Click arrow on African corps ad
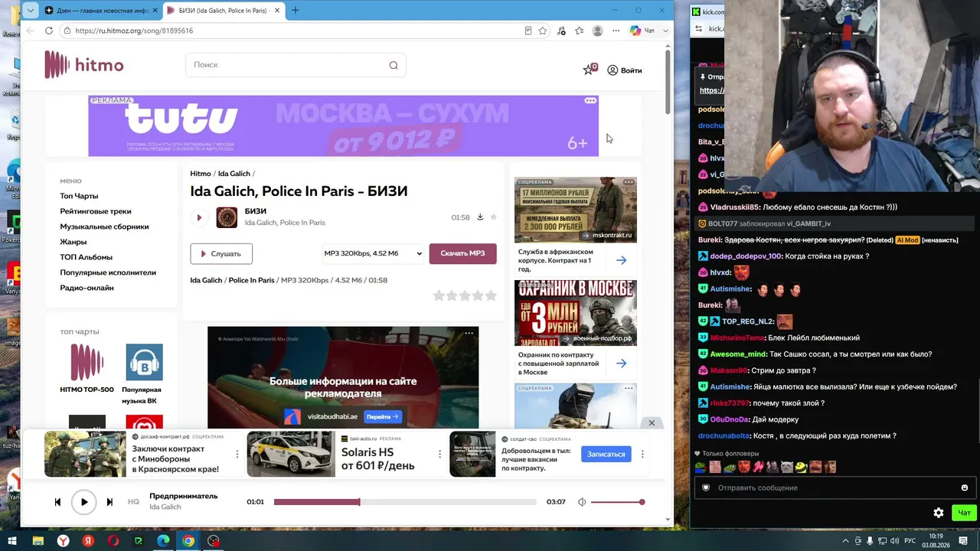Viewport: 980px width, 551px height. (x=621, y=260)
